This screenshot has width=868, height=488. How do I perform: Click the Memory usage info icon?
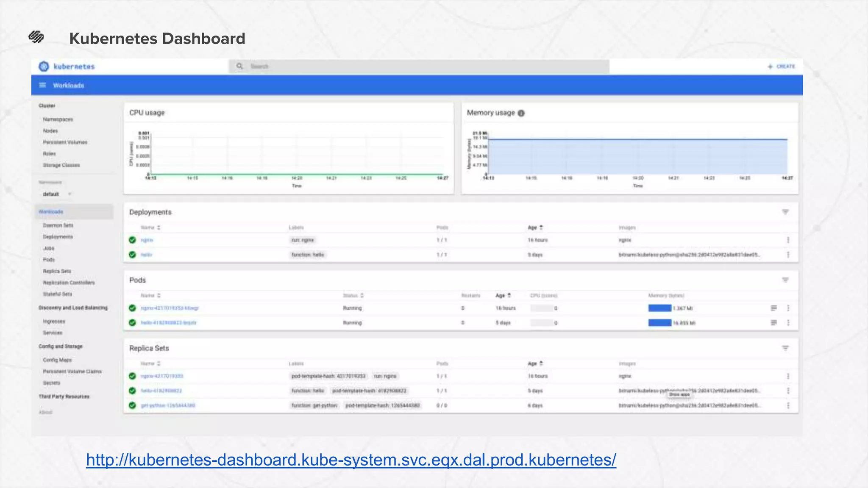click(521, 113)
